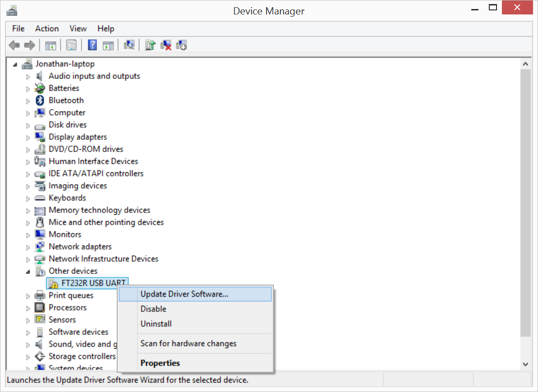Click the FT232R USB UART warning icon
This screenshot has height=392, width=538.
(53, 283)
